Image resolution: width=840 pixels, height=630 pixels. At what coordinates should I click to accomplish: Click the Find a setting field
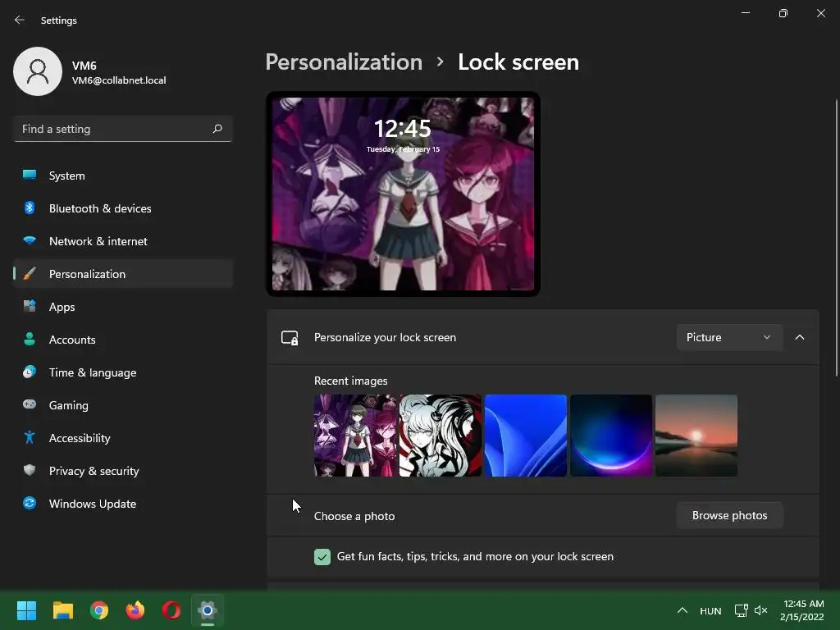123,129
